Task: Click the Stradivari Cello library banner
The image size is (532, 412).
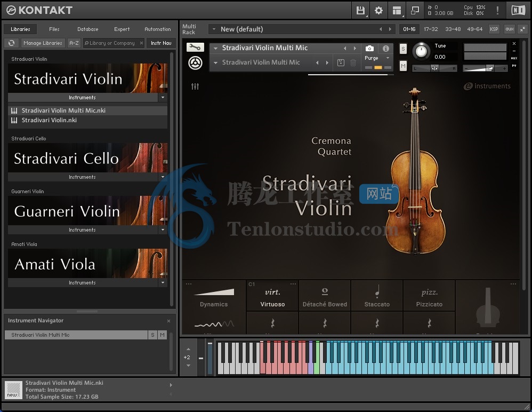Action: tap(88, 158)
